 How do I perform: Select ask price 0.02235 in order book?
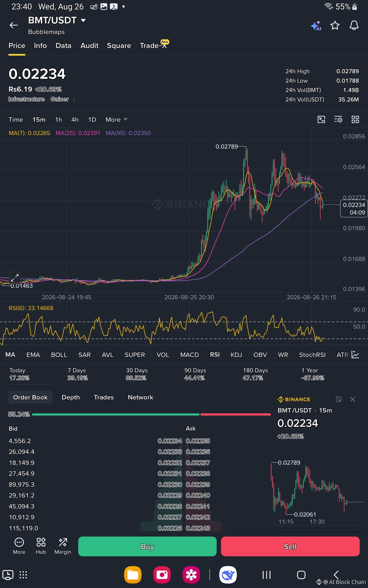point(198,441)
